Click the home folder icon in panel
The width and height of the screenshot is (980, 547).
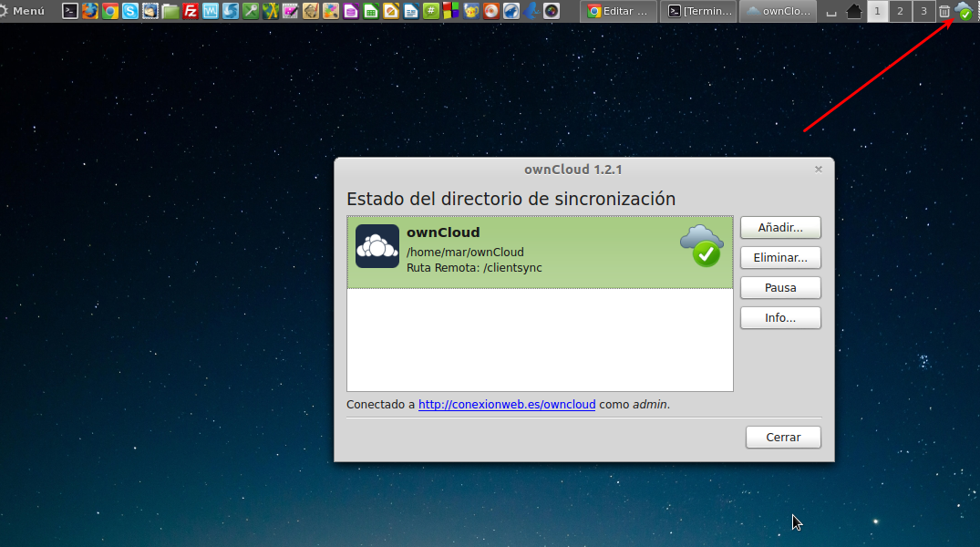click(854, 11)
